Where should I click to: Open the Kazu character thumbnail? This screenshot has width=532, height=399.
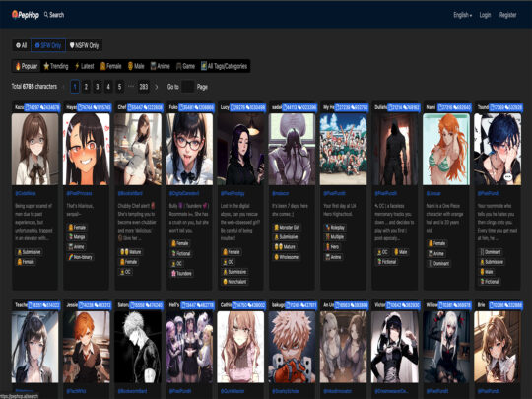pos(34,150)
